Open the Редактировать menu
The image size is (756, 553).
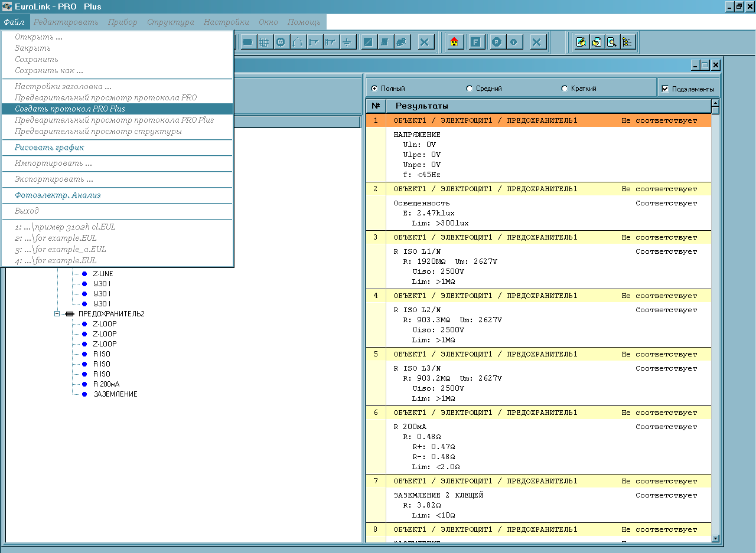pyautogui.click(x=66, y=22)
